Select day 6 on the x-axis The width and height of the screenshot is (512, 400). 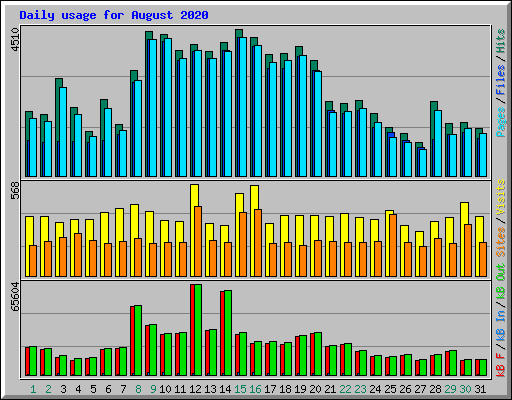click(x=108, y=389)
